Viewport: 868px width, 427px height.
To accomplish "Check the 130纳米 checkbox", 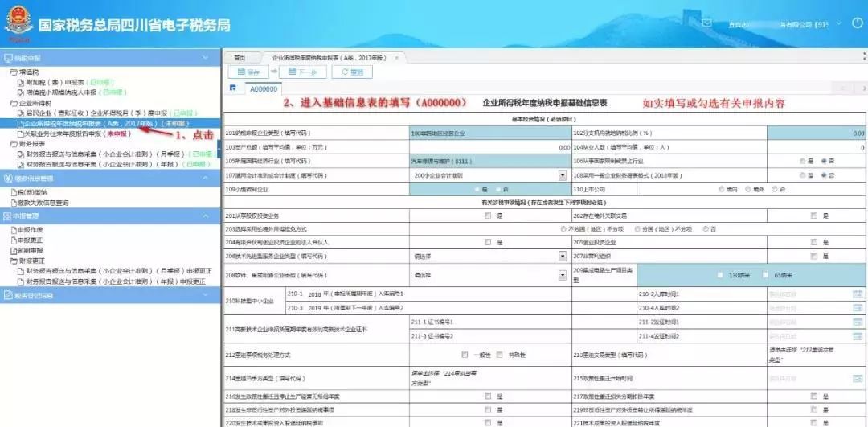I will (x=720, y=276).
